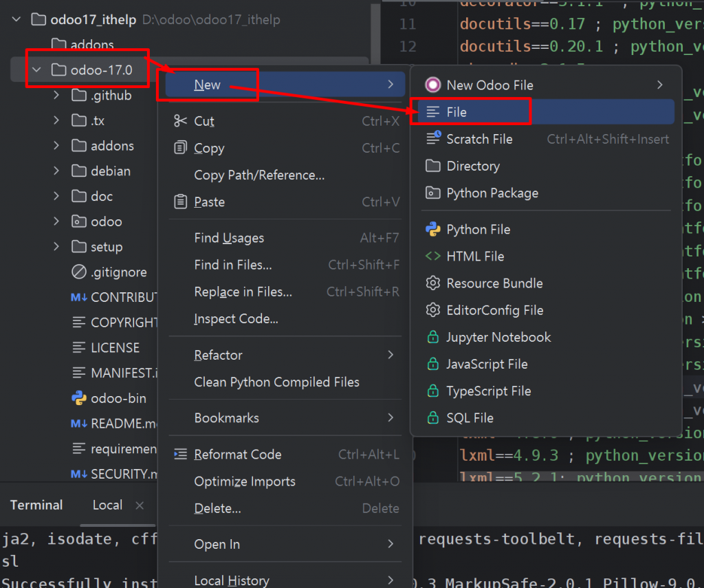The height and width of the screenshot is (588, 704).
Task: Open the Open In submenu
Action: tap(285, 544)
